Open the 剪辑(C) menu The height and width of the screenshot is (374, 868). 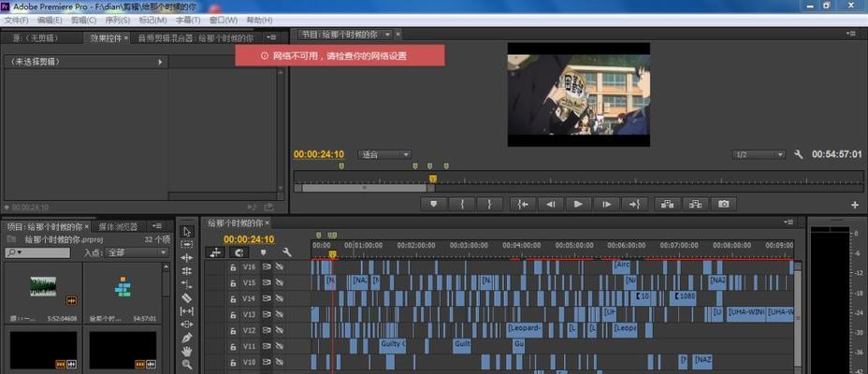[83, 20]
